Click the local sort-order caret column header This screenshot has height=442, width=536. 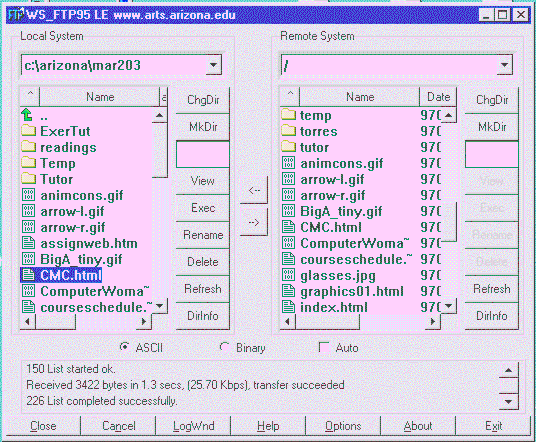coord(30,97)
